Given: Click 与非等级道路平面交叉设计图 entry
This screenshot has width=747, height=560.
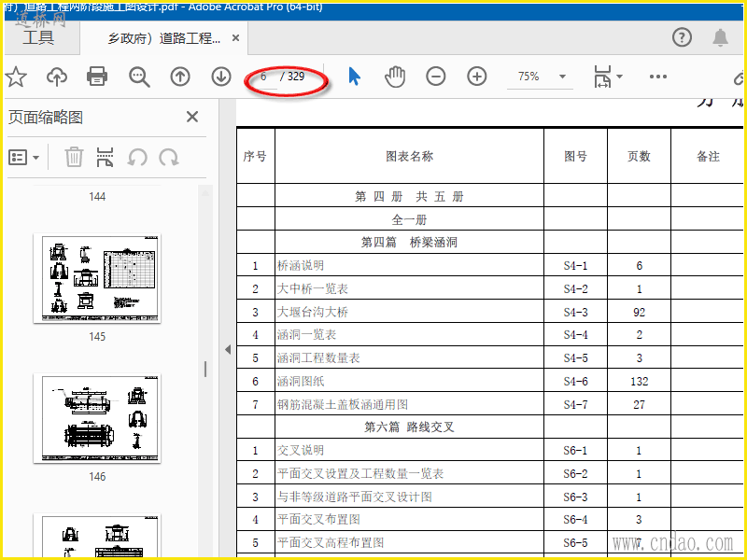Looking at the screenshot, I should [355, 497].
